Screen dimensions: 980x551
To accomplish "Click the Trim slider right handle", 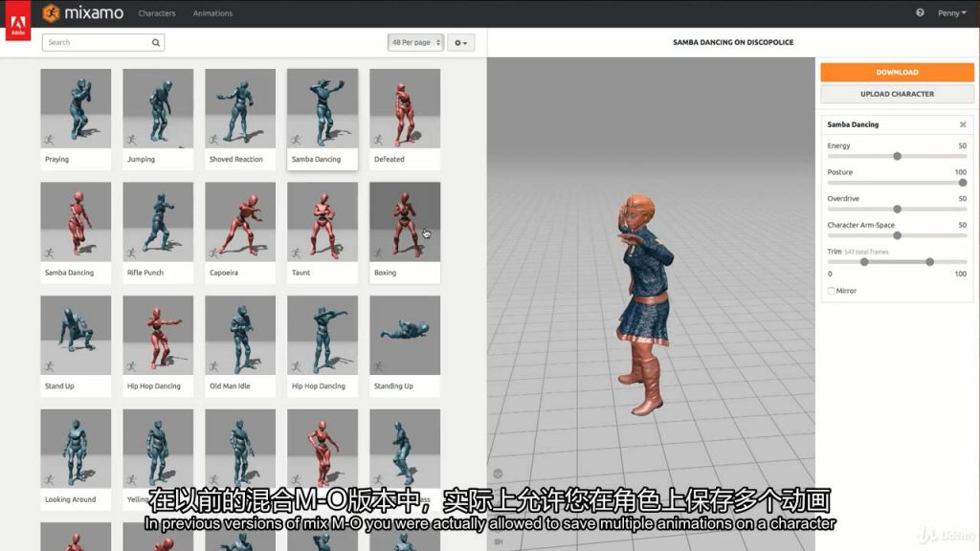I will (930, 262).
